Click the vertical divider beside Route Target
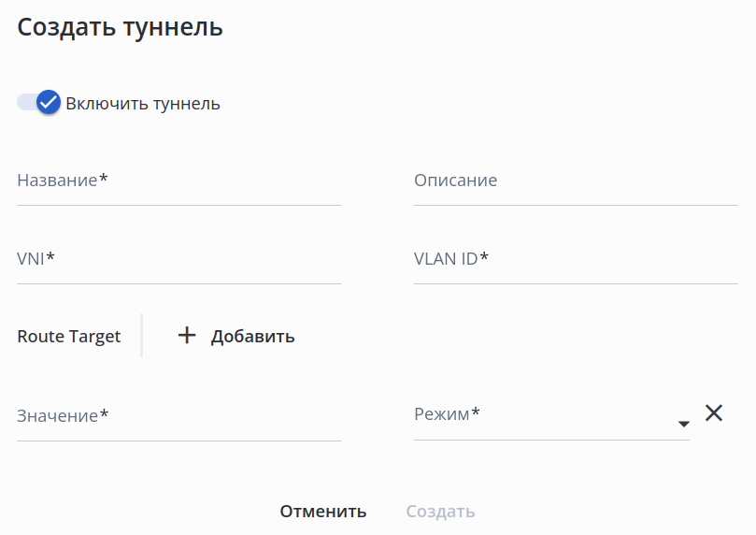The width and height of the screenshot is (756, 535). (x=142, y=336)
